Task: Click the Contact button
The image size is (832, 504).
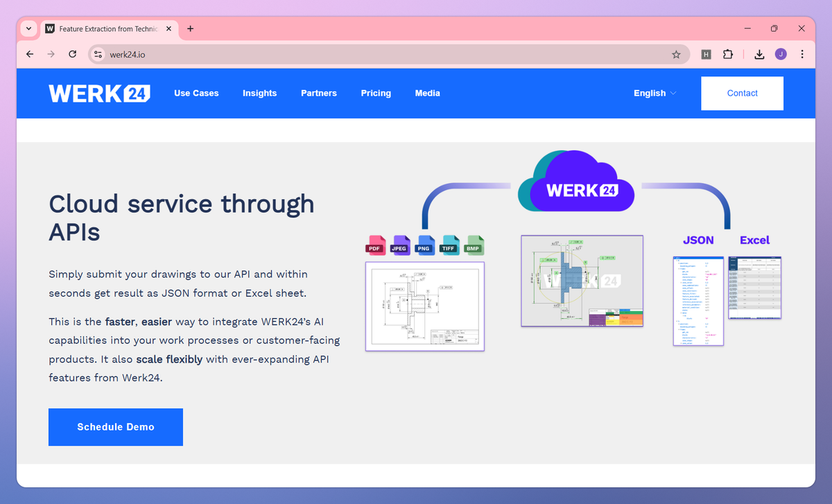Action: point(742,93)
